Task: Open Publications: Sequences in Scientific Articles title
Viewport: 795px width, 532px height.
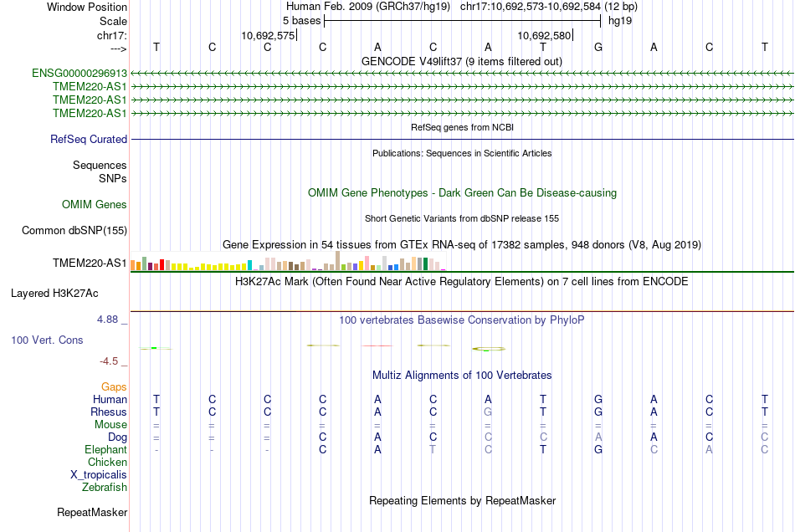Action: point(462,153)
